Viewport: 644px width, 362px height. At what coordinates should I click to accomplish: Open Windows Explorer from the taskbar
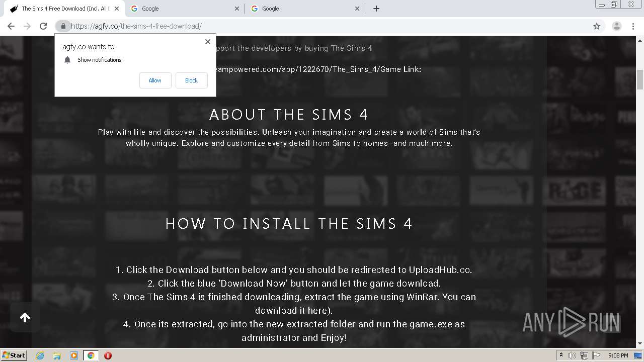(57, 355)
